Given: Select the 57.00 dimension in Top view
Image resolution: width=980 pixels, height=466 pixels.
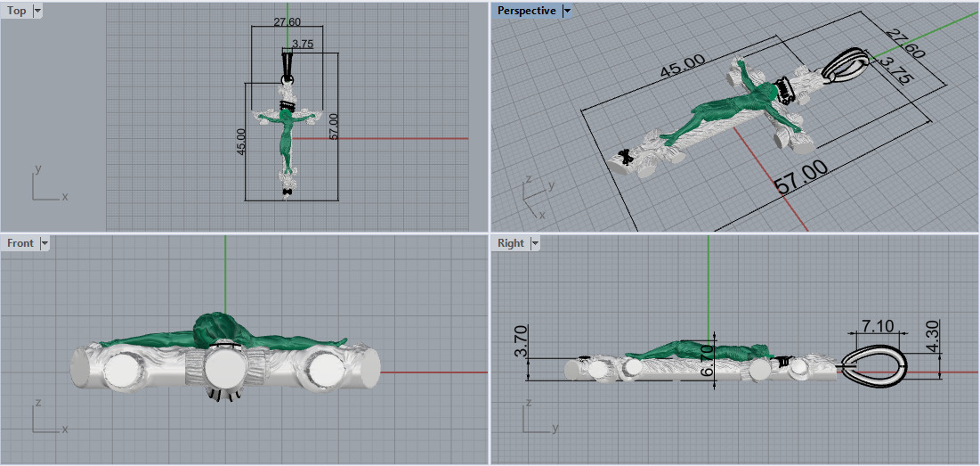Looking at the screenshot, I should click(x=333, y=127).
